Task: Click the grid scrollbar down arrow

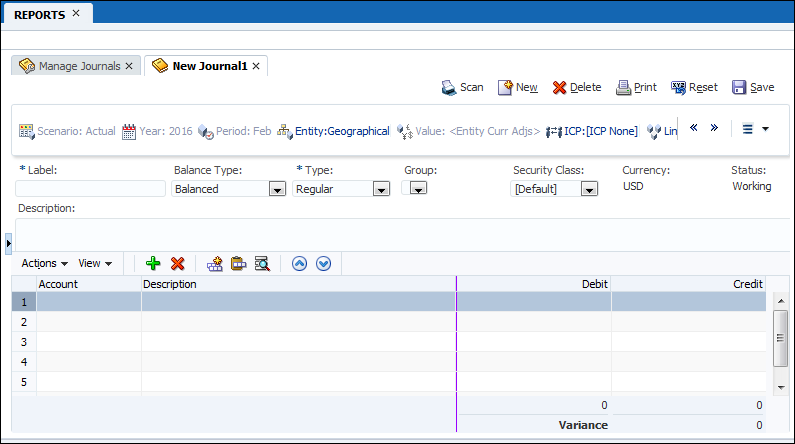Action: pyautogui.click(x=781, y=388)
